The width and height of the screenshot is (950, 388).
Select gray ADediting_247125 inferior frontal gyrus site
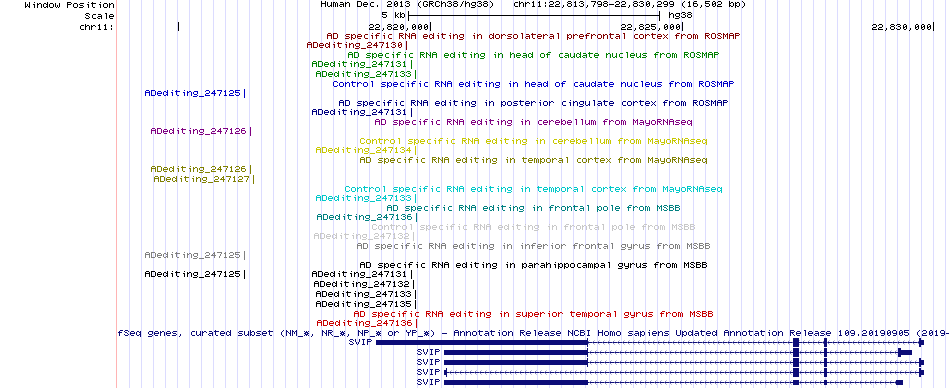point(195,255)
